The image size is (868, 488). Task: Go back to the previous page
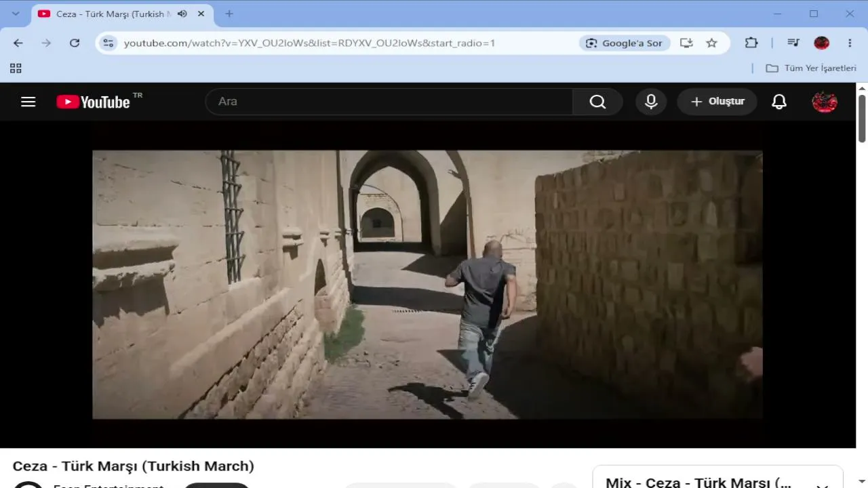18,43
